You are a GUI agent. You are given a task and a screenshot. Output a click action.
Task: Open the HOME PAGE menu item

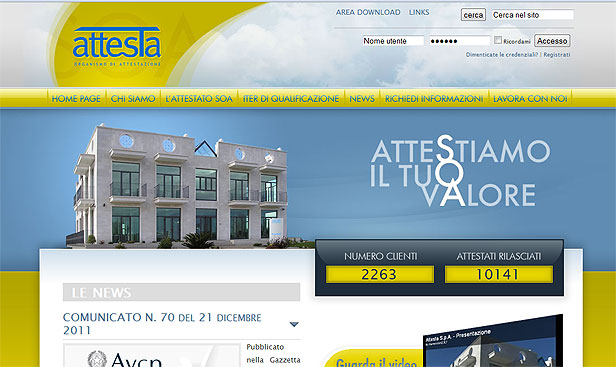click(x=76, y=99)
